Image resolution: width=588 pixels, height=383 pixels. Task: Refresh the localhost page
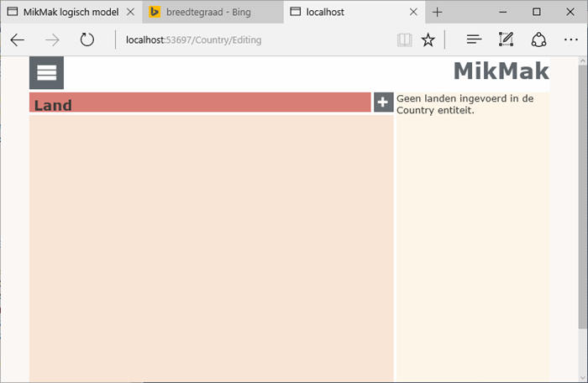tap(87, 39)
